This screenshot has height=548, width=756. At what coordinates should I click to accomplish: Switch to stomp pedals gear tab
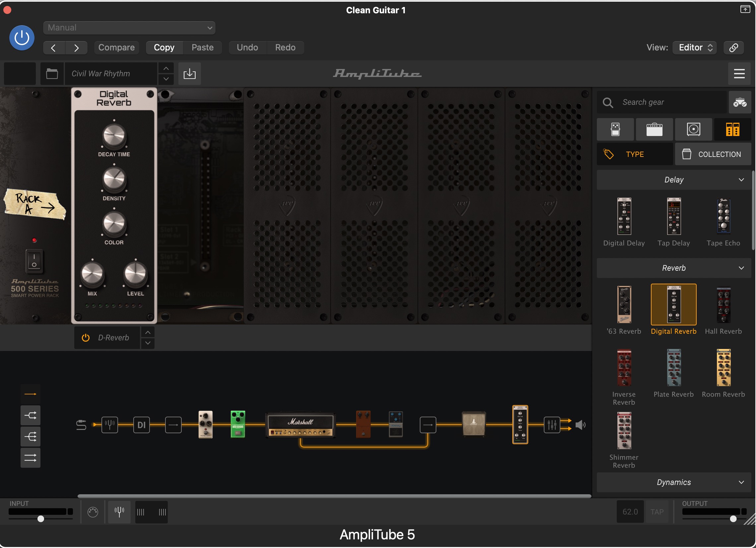(x=615, y=129)
